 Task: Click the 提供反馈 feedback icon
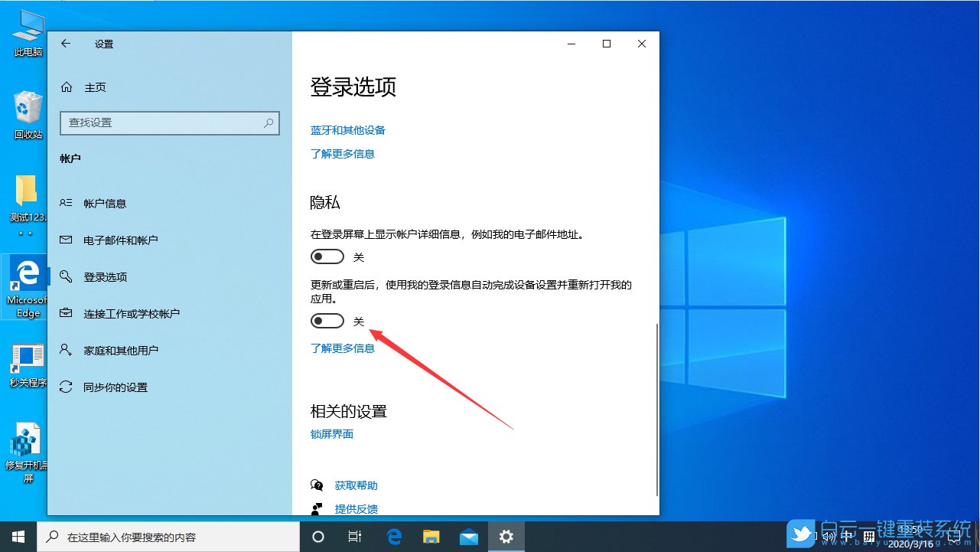coord(317,508)
